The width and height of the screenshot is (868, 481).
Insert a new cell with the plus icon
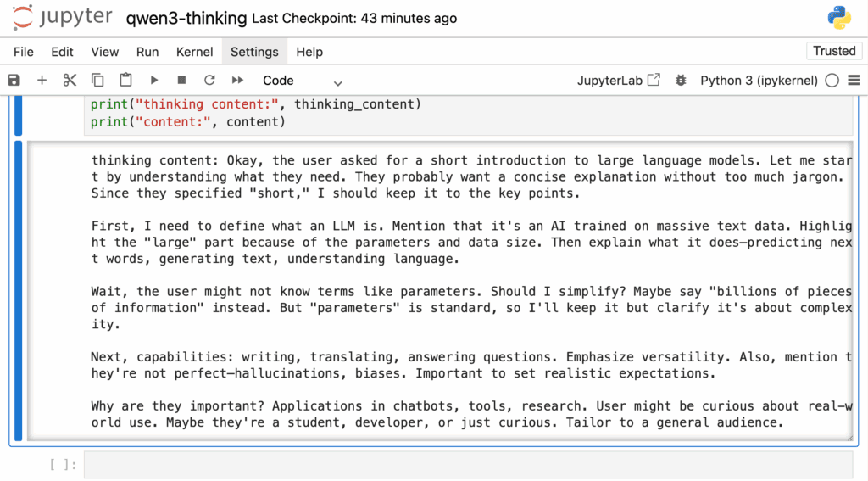point(42,81)
